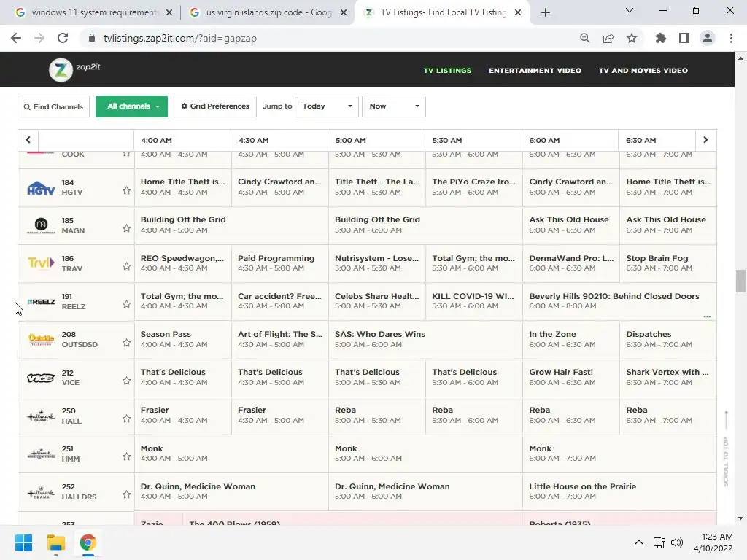Open SAS: Who Dares Wins listing
Screen dimensions: 747x560
(425, 340)
